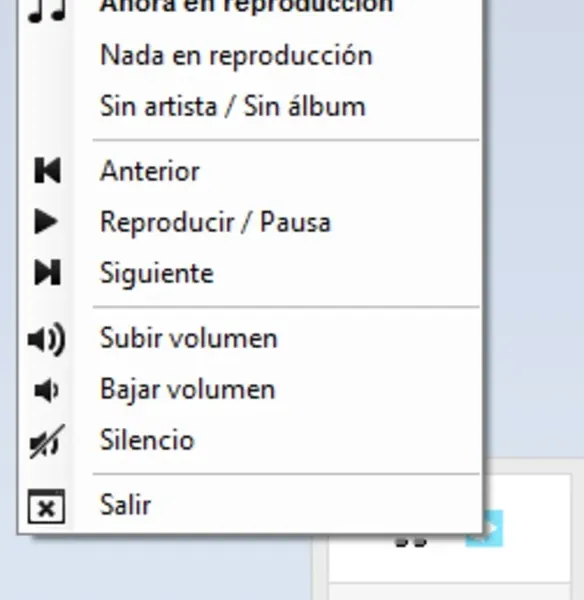Click Salir to quit the player
584x600 pixels.
pyautogui.click(x=250, y=505)
